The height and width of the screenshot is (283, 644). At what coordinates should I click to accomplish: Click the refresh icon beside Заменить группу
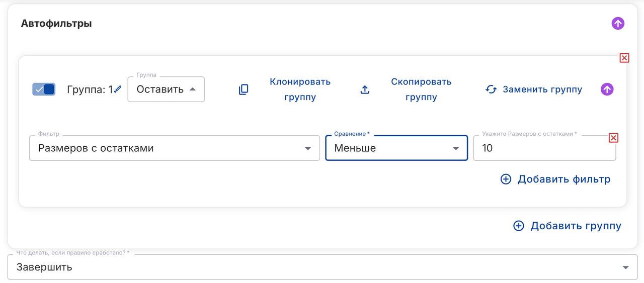click(491, 89)
